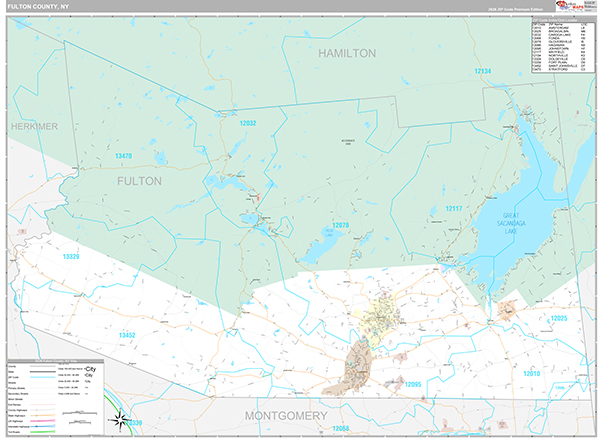Click ZIP code label 13470 on the map

click(x=124, y=156)
